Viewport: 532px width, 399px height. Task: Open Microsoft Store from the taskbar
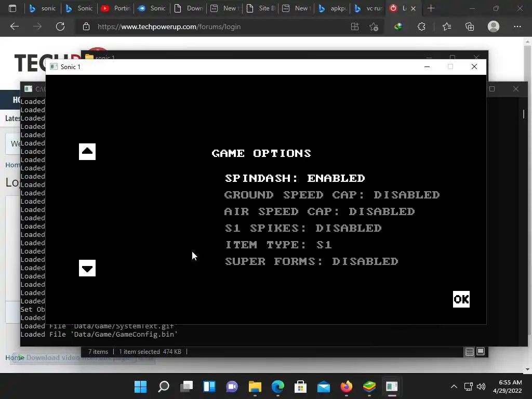click(301, 387)
